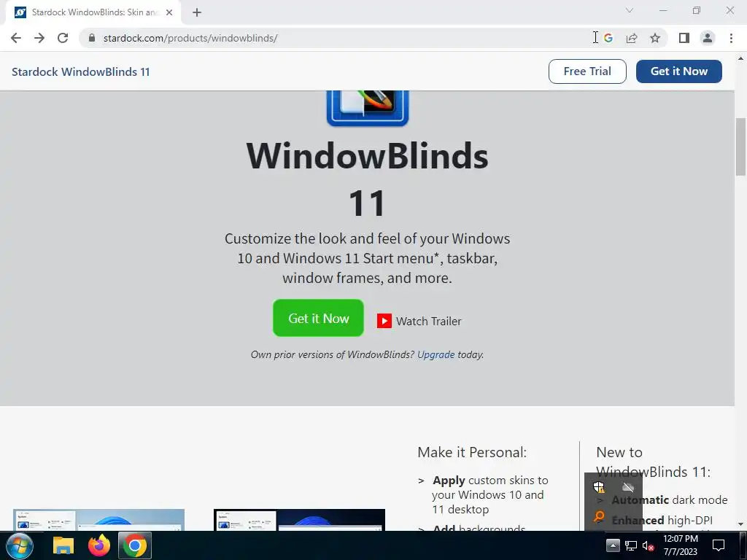Image resolution: width=747 pixels, height=560 pixels.
Task: Click the address bar URL
Action: pos(190,38)
